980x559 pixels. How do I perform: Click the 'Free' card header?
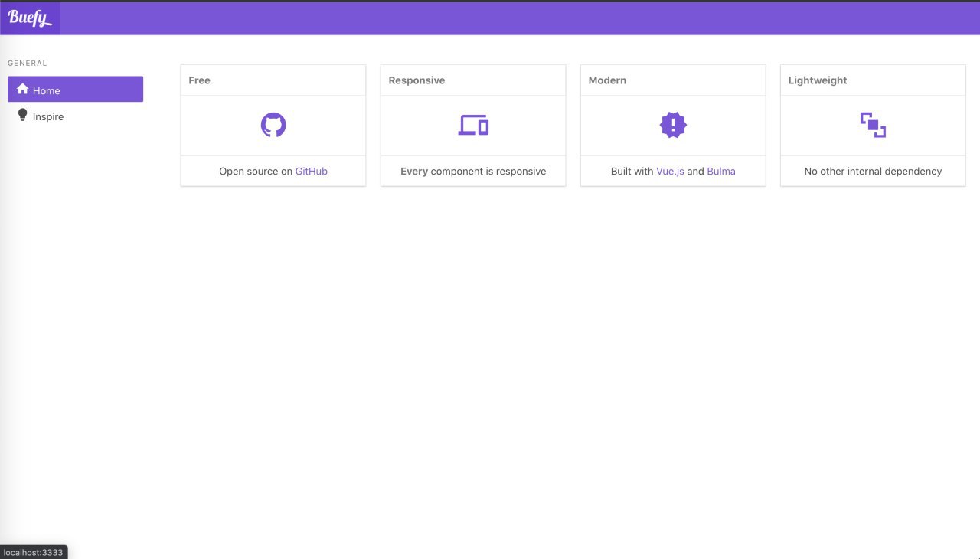[273, 80]
